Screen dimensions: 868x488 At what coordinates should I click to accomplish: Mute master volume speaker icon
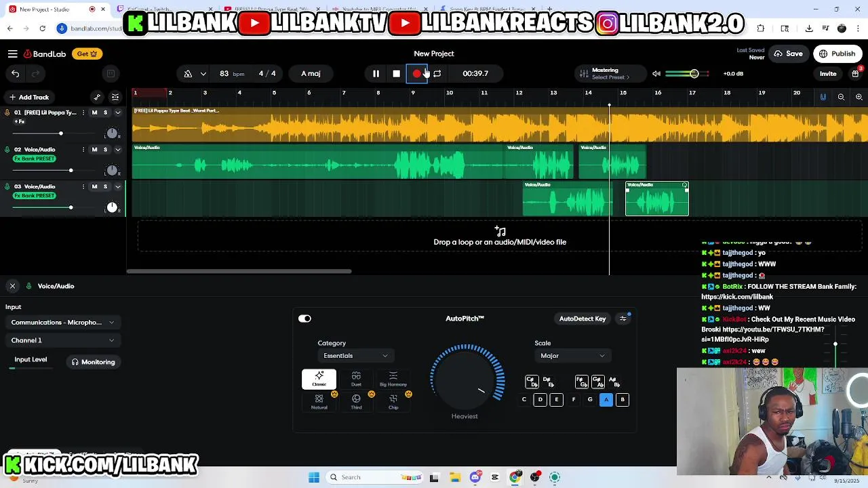[656, 73]
